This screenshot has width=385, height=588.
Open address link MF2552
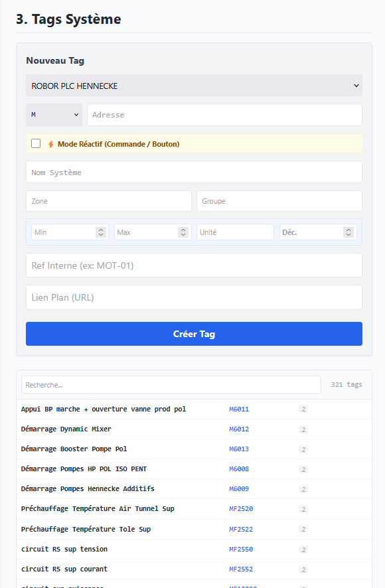tap(241, 569)
